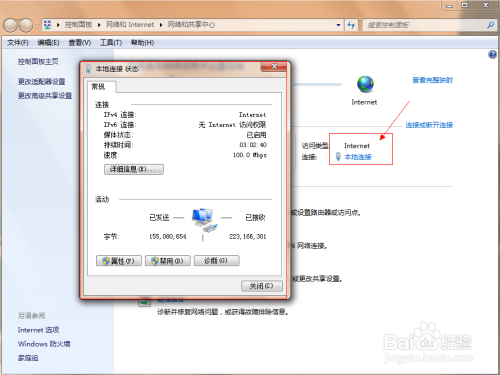Open the 连接或断开连接 link
500x375 pixels.
point(429,125)
